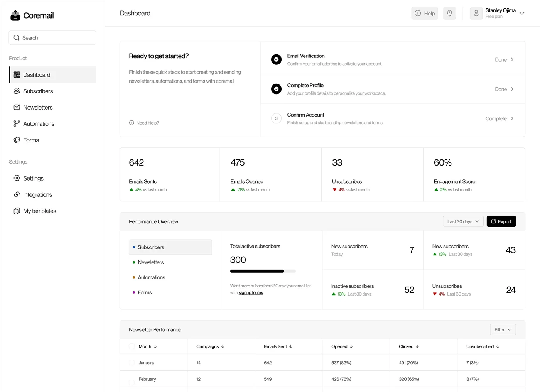
Task: Click the 60% Engagement Score card
Action: pos(474,174)
